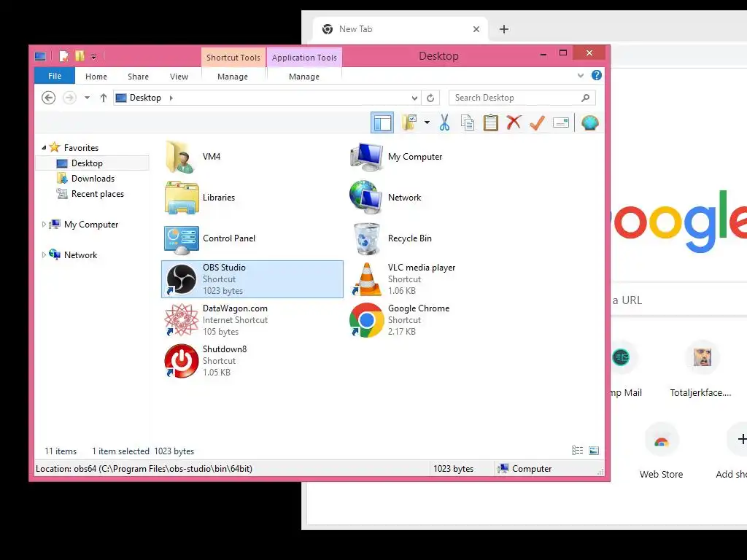Open Manage tab under Shortcut Tools
This screenshot has height=560, width=747.
(x=233, y=76)
